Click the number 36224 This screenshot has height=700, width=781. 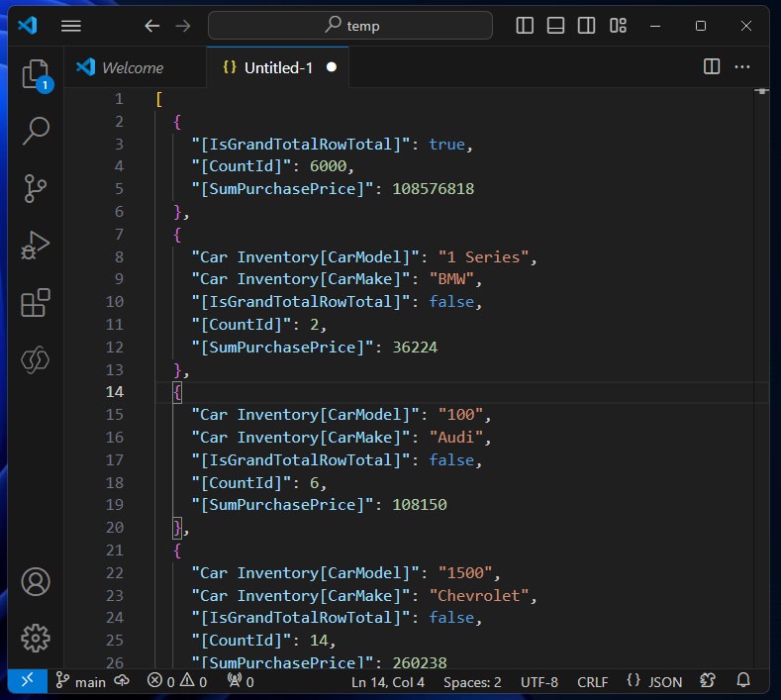click(415, 348)
